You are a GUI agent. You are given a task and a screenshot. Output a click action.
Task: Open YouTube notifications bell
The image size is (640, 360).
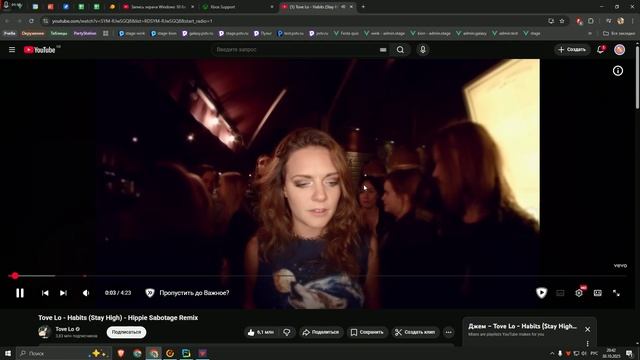tap(600, 49)
